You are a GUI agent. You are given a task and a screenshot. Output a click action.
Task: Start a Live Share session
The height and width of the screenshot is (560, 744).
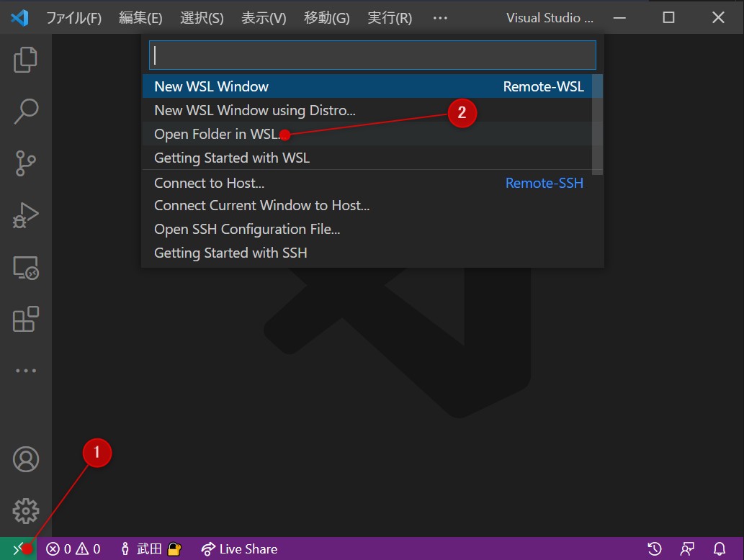click(x=240, y=549)
